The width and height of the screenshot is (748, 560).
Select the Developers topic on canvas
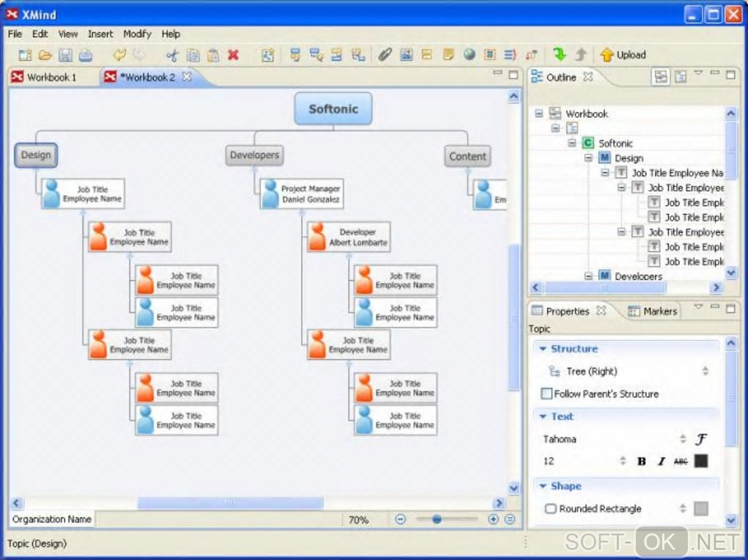254,155
